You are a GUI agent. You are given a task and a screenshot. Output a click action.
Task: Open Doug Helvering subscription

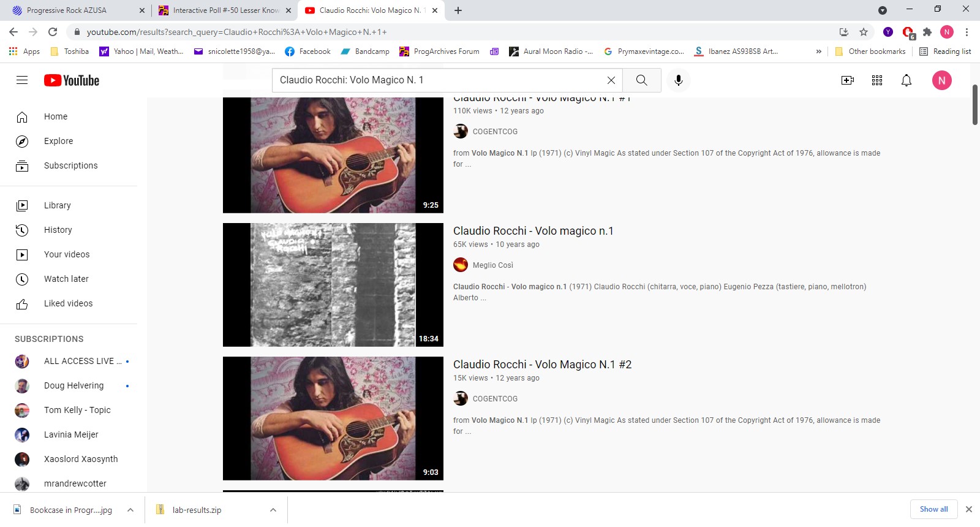(x=69, y=385)
